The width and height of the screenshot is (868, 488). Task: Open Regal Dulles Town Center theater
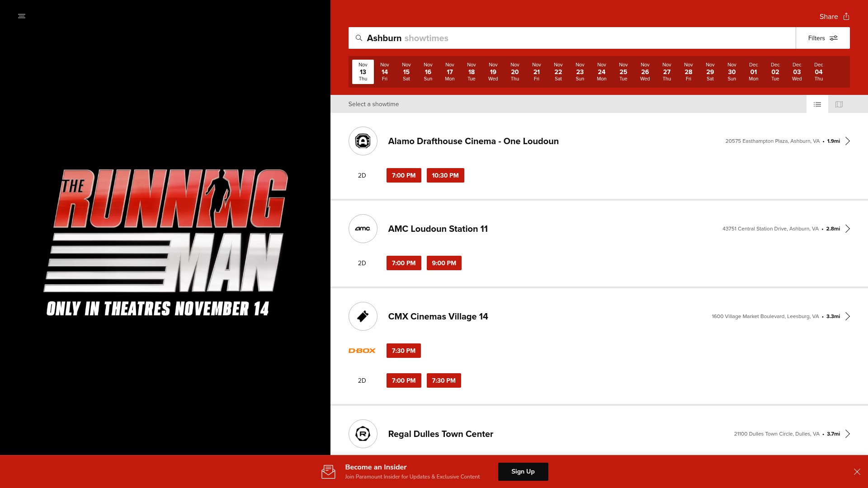441,434
